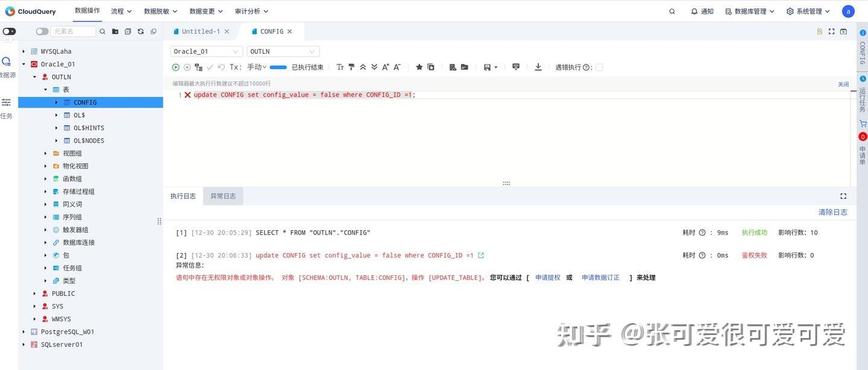Toggle the blue switch next to 手动
868x370 pixels.
pyautogui.click(x=277, y=66)
